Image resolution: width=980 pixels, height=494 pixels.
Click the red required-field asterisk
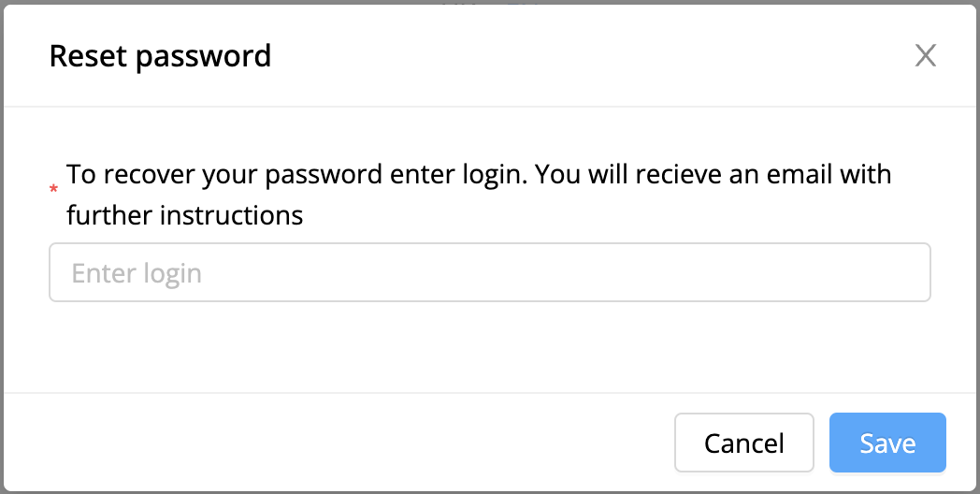pos(53,190)
